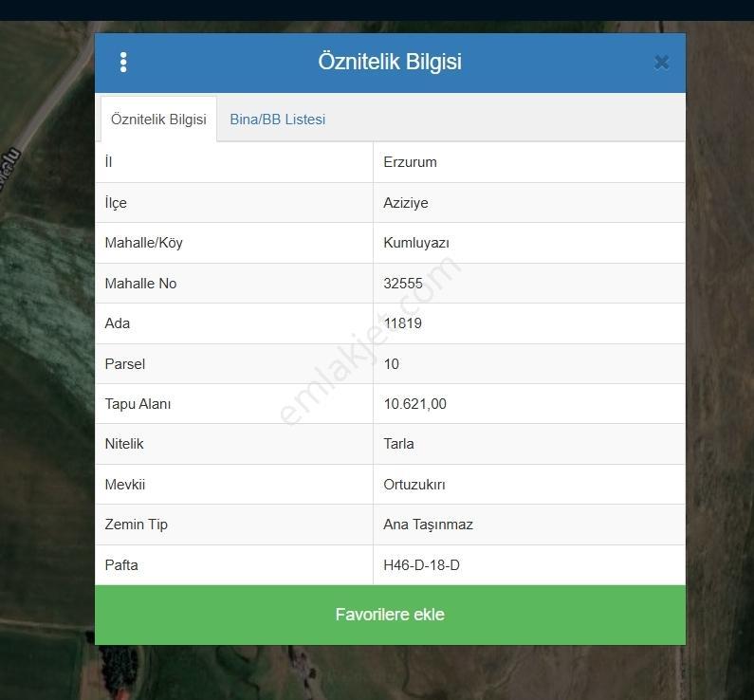754x700 pixels.
Task: Close the Öznitelik Bilgisi dialog
Action: pyautogui.click(x=662, y=63)
